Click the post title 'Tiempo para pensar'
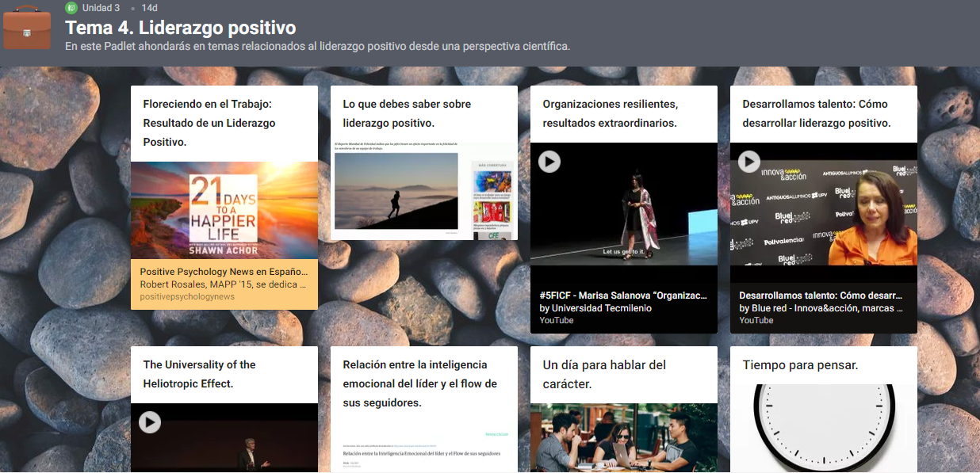Image resolution: width=980 pixels, height=473 pixels. 800,365
